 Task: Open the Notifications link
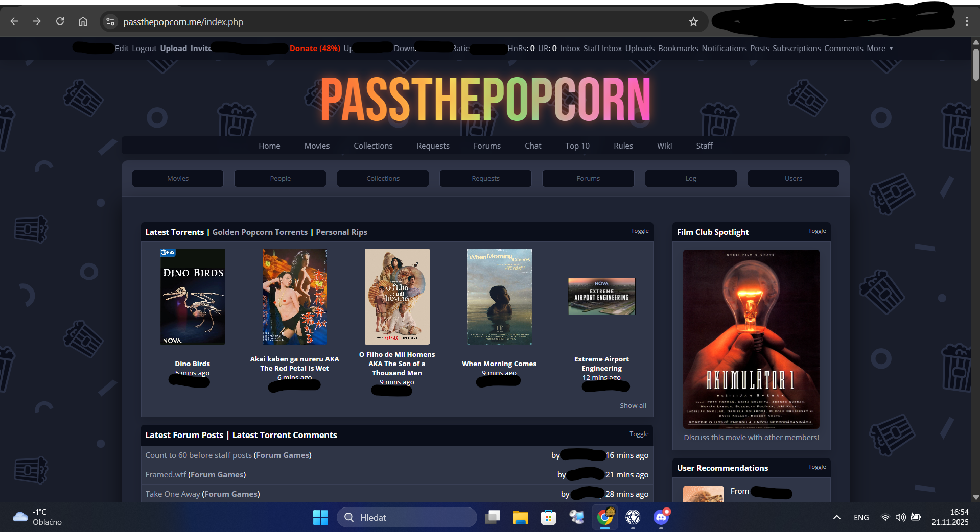pos(724,49)
